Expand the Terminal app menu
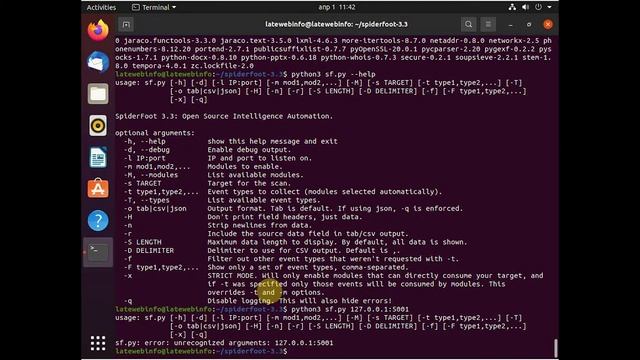640x360 pixels. pos(154,7)
